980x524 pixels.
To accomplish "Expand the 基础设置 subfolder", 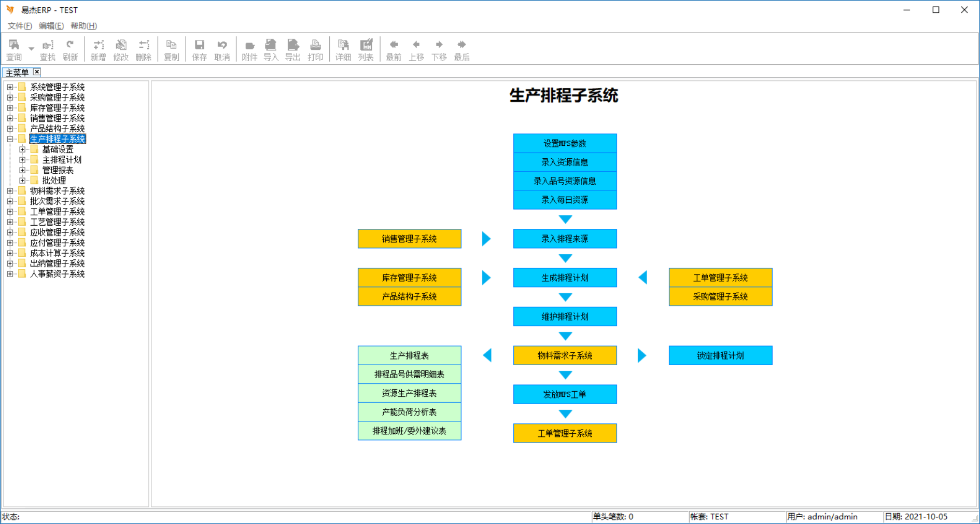I will point(22,149).
